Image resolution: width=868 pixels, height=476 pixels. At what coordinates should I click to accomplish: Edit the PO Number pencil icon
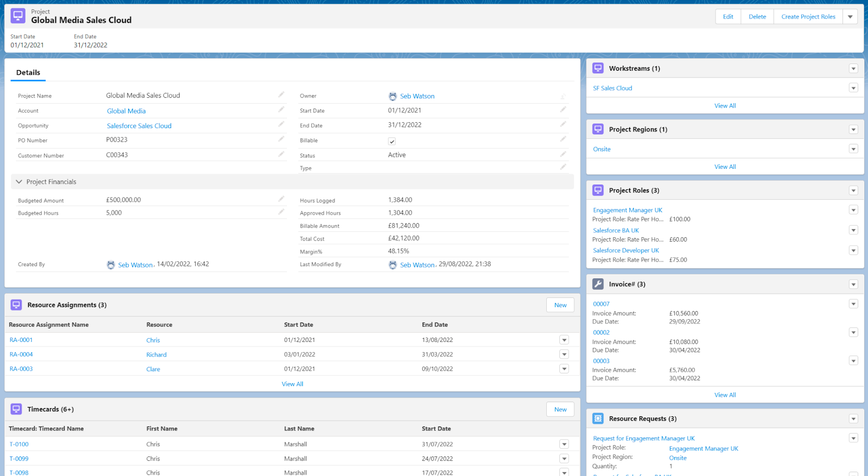282,139
